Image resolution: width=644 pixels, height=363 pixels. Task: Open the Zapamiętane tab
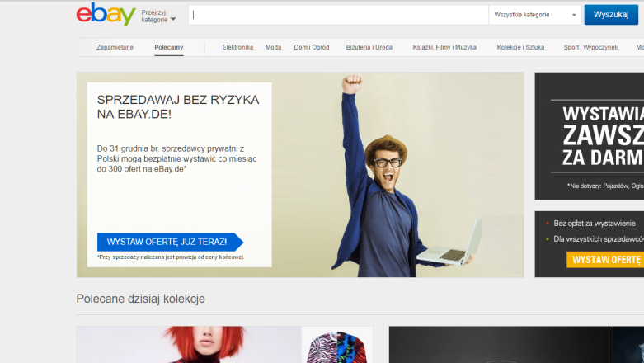(x=115, y=47)
